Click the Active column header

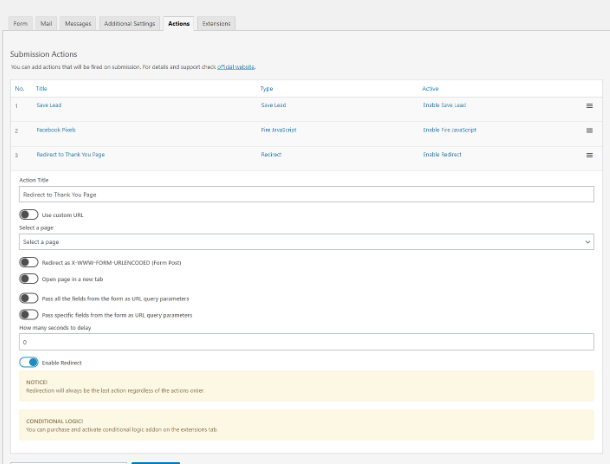(x=430, y=89)
